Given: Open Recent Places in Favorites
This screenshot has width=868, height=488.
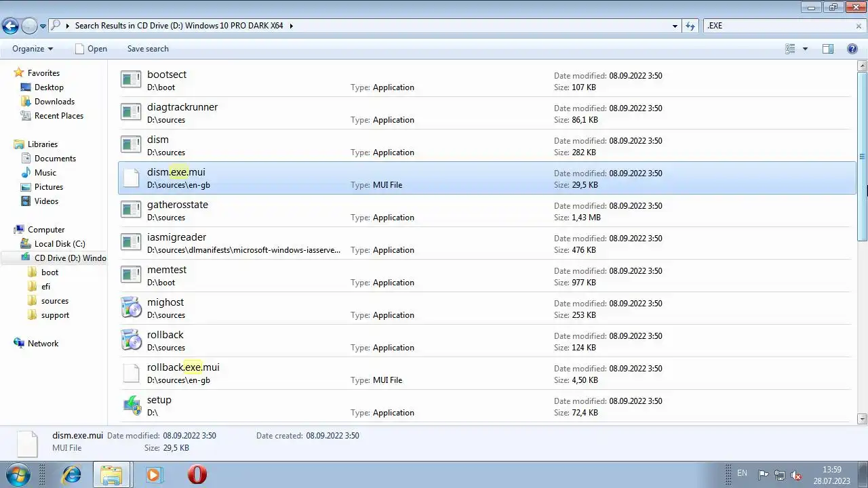Looking at the screenshot, I should tap(59, 116).
